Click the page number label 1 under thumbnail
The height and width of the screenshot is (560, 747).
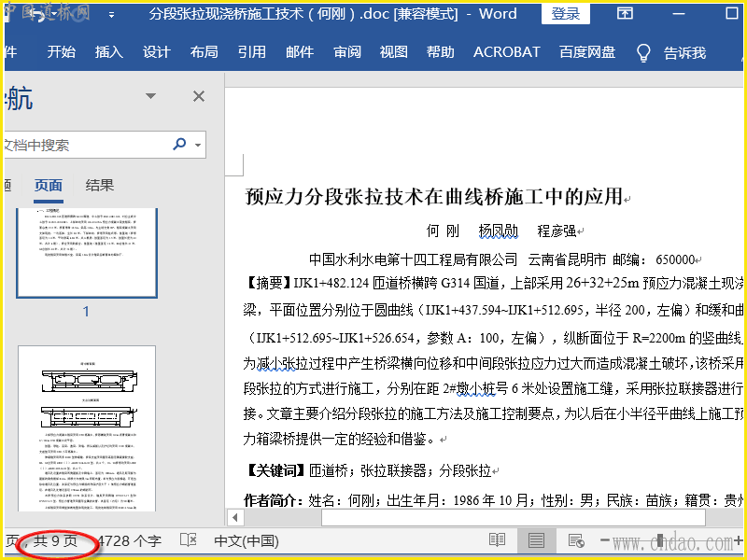coord(86,312)
